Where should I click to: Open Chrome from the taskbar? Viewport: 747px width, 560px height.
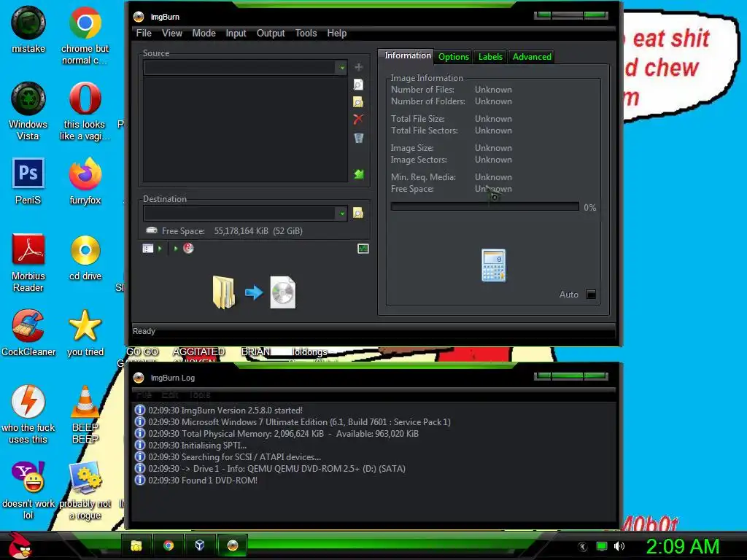[x=169, y=545]
